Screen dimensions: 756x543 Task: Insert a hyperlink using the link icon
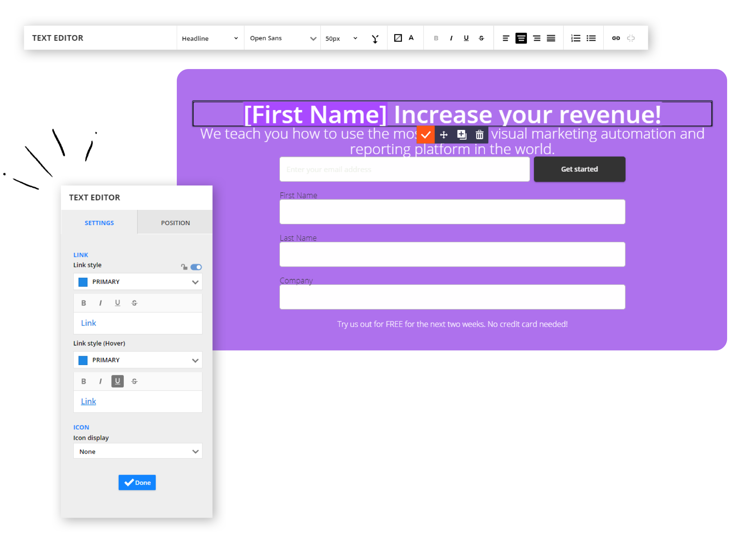tap(616, 38)
